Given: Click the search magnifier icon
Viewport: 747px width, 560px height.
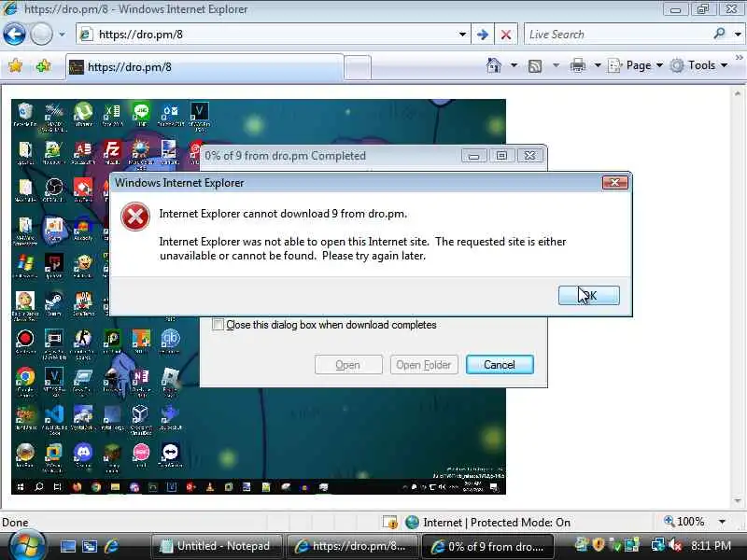Looking at the screenshot, I should [x=720, y=34].
